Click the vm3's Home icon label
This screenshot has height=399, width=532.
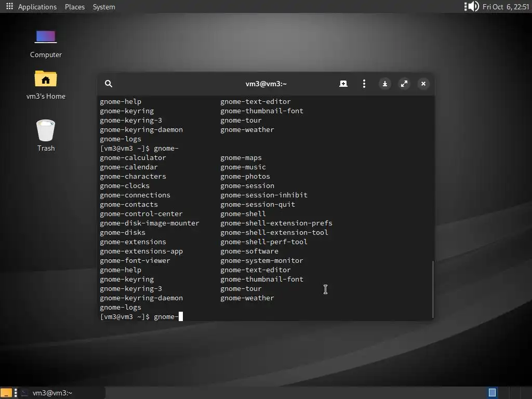(x=46, y=96)
